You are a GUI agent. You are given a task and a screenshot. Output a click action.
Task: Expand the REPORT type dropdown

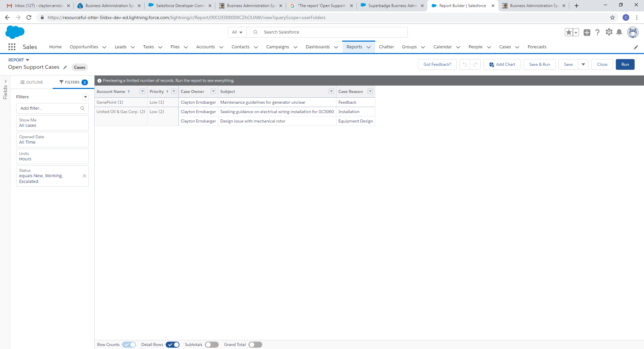28,60
